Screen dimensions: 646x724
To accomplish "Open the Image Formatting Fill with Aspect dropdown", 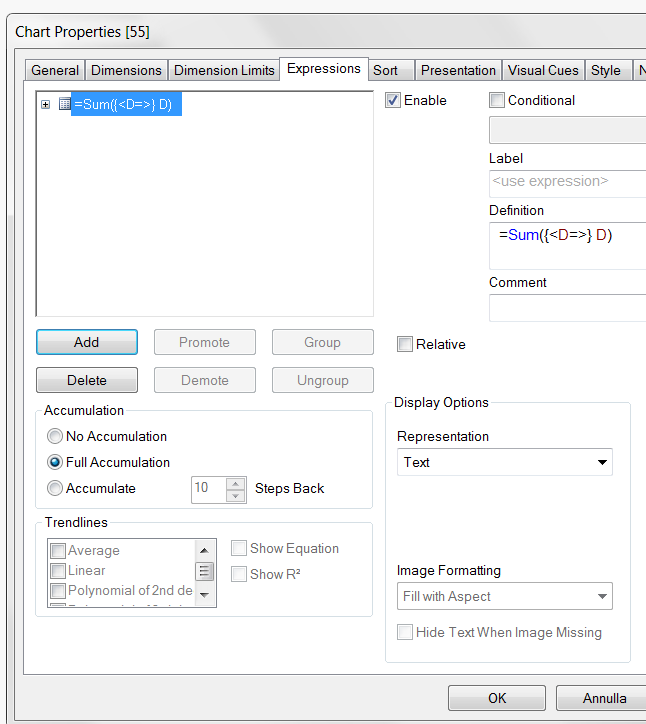I will point(505,596).
